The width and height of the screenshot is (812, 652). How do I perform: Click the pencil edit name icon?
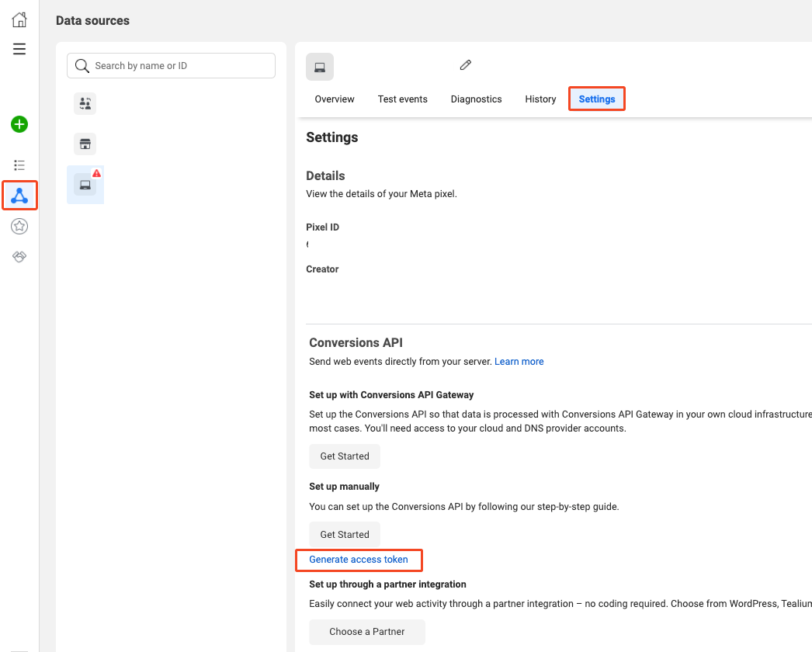[x=466, y=65]
